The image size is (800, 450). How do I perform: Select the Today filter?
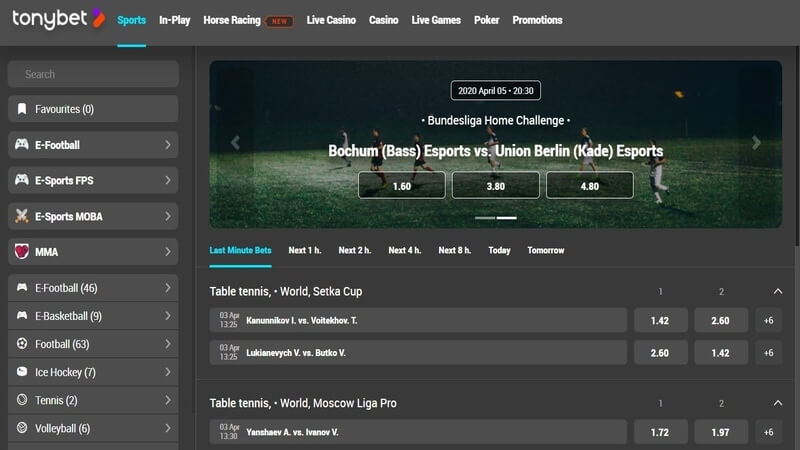point(499,251)
